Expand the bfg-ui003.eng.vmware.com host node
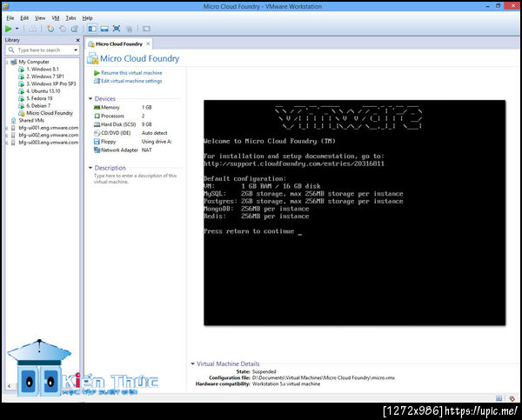522x420 pixels. click(7, 143)
